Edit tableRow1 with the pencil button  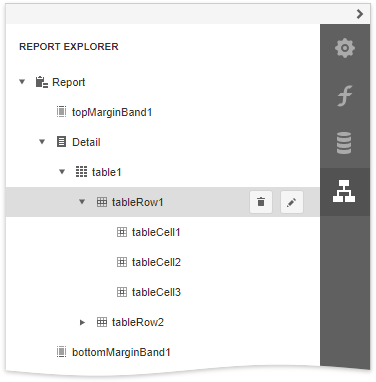pyautogui.click(x=292, y=202)
